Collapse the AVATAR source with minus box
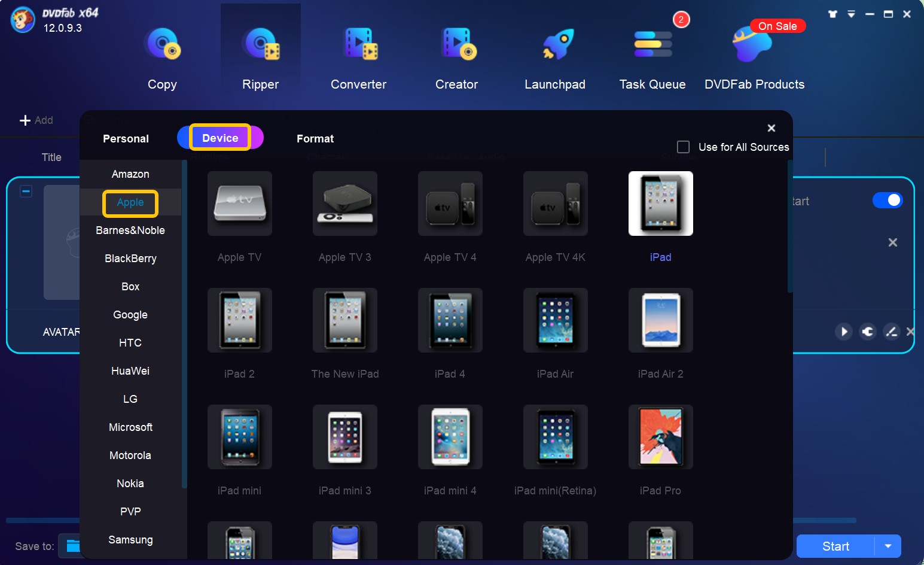The height and width of the screenshot is (565, 924). click(26, 192)
